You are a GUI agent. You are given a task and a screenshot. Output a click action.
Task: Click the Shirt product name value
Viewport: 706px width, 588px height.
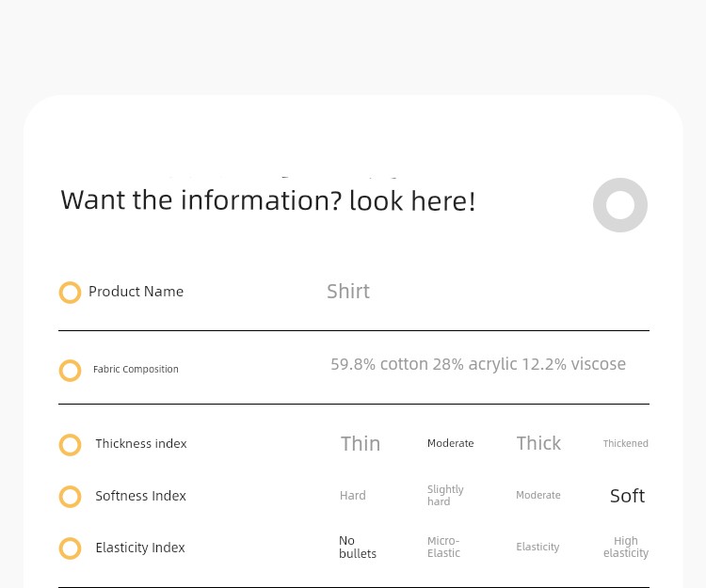348,291
